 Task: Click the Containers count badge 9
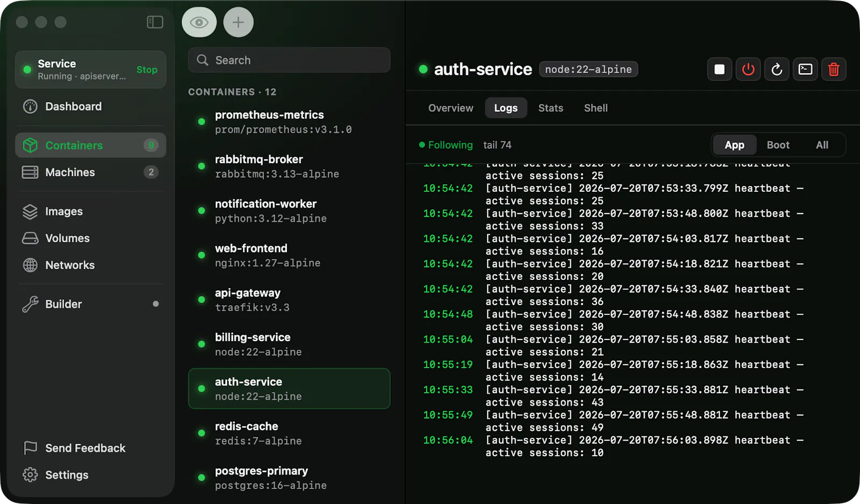tap(151, 145)
